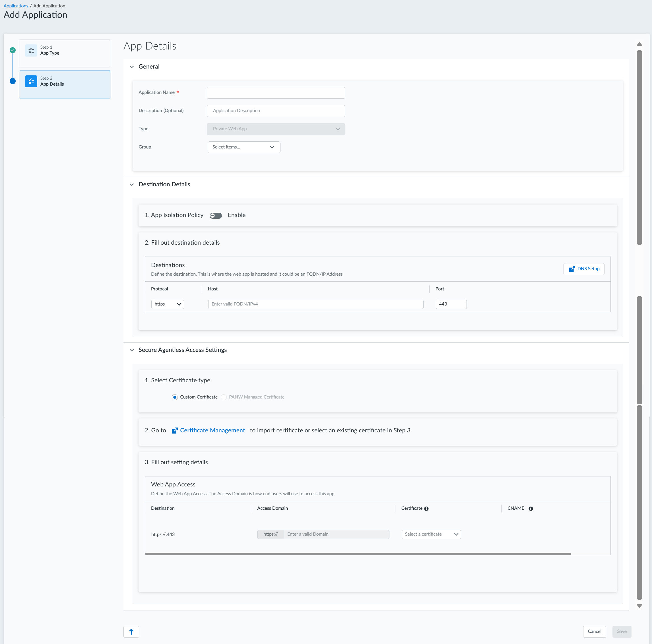This screenshot has height=644, width=652.
Task: Click the Web App Access heading
Action: coord(173,484)
